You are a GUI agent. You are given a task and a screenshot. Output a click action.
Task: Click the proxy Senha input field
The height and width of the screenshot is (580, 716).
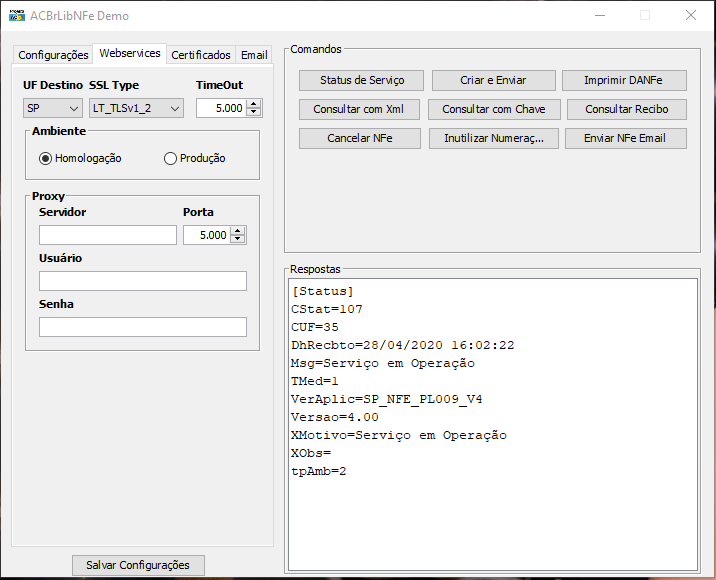coord(143,327)
